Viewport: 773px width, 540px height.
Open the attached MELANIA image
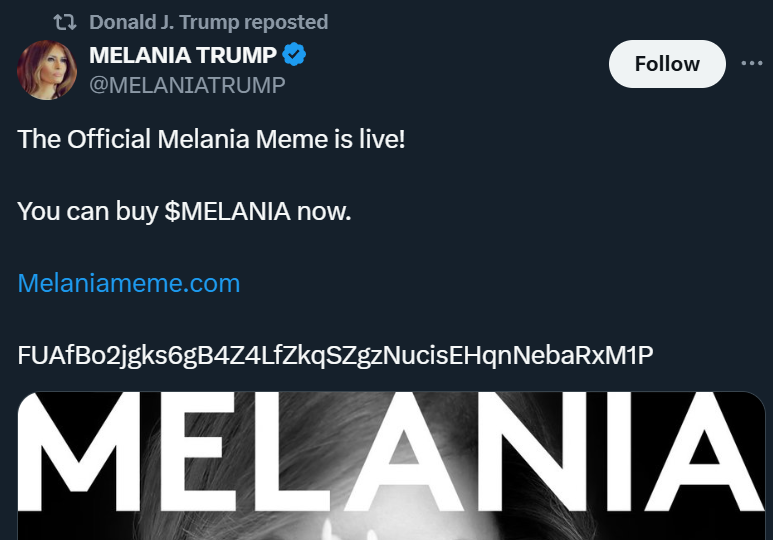(391, 466)
